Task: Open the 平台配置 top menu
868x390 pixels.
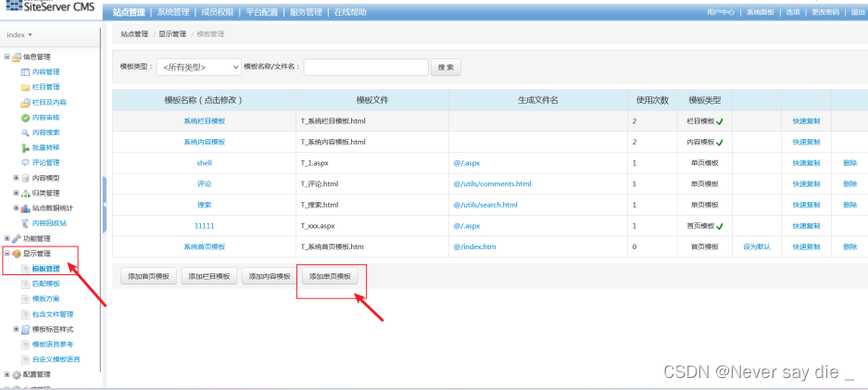Action: [x=261, y=12]
